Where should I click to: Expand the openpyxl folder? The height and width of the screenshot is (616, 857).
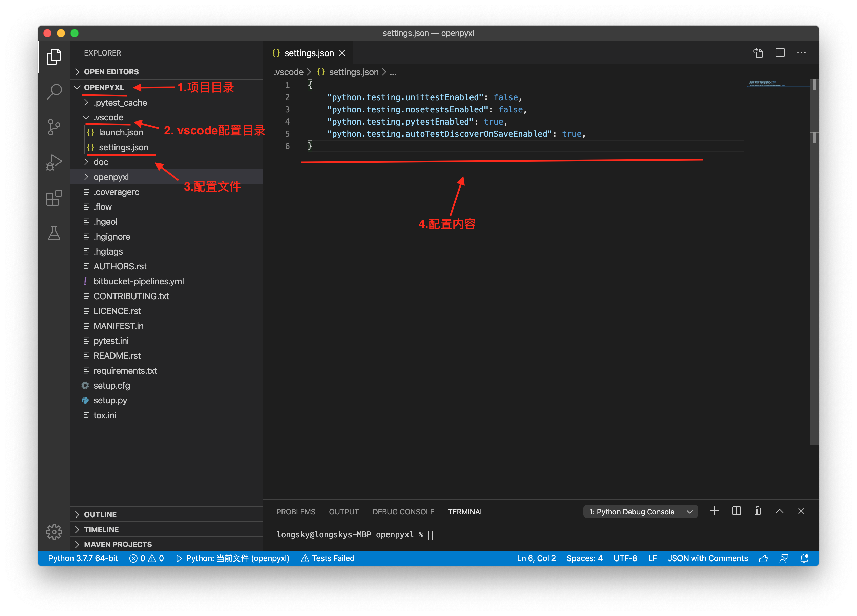(x=167, y=177)
